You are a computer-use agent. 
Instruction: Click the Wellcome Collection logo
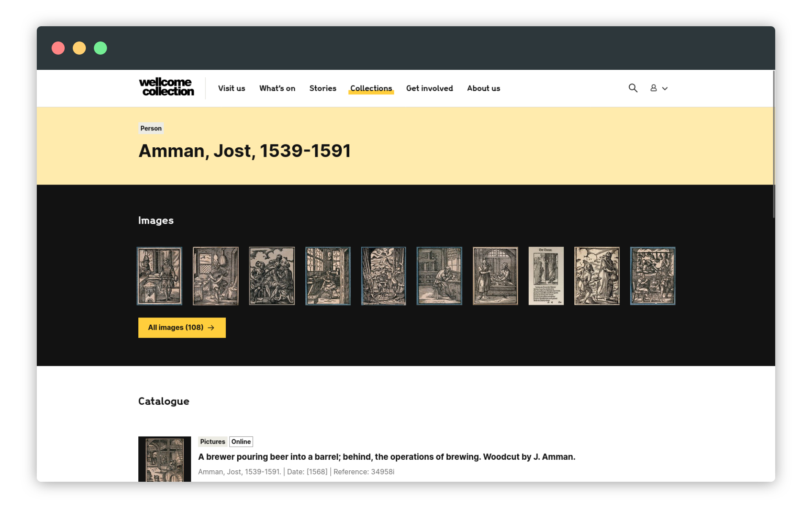click(166, 87)
